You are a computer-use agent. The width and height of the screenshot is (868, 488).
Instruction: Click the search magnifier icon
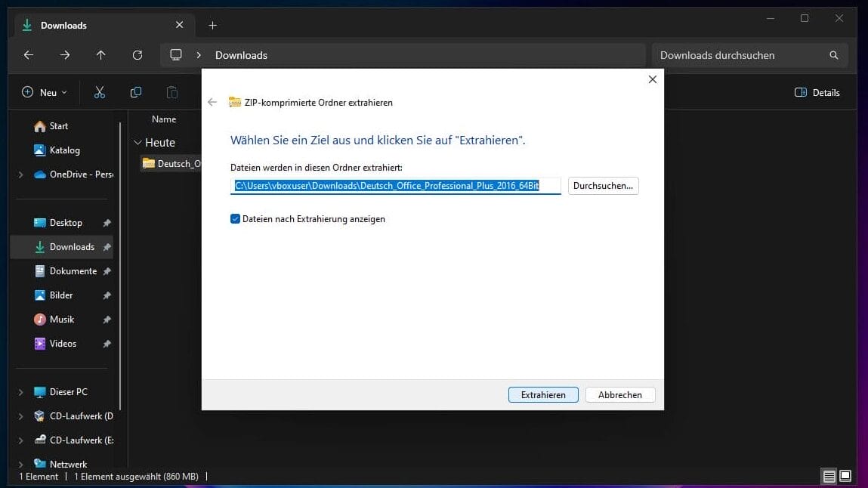coord(834,55)
